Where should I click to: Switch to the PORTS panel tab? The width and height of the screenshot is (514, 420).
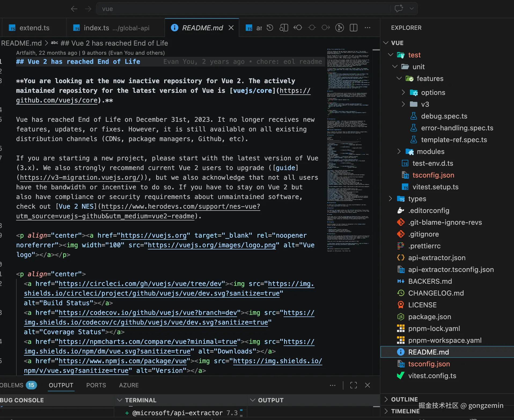click(x=96, y=385)
